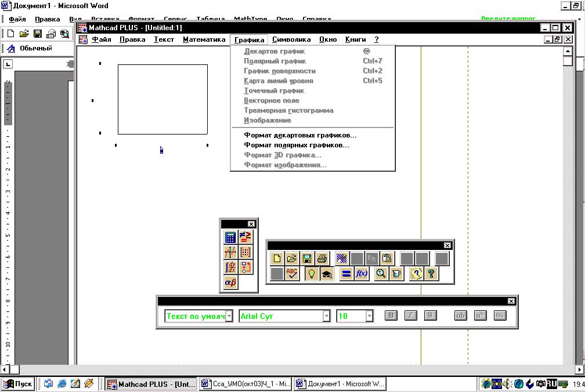
Task: Open the ? help menu in Mathcad
Action: click(377, 39)
